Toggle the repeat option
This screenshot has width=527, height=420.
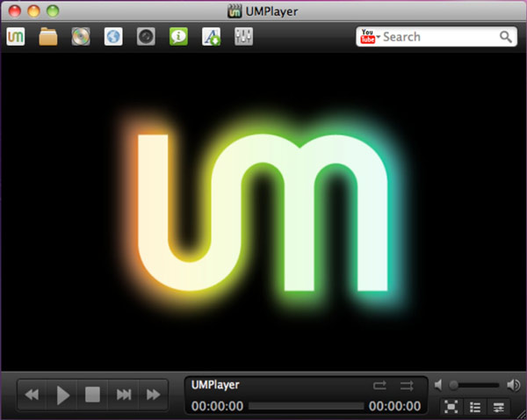(379, 386)
